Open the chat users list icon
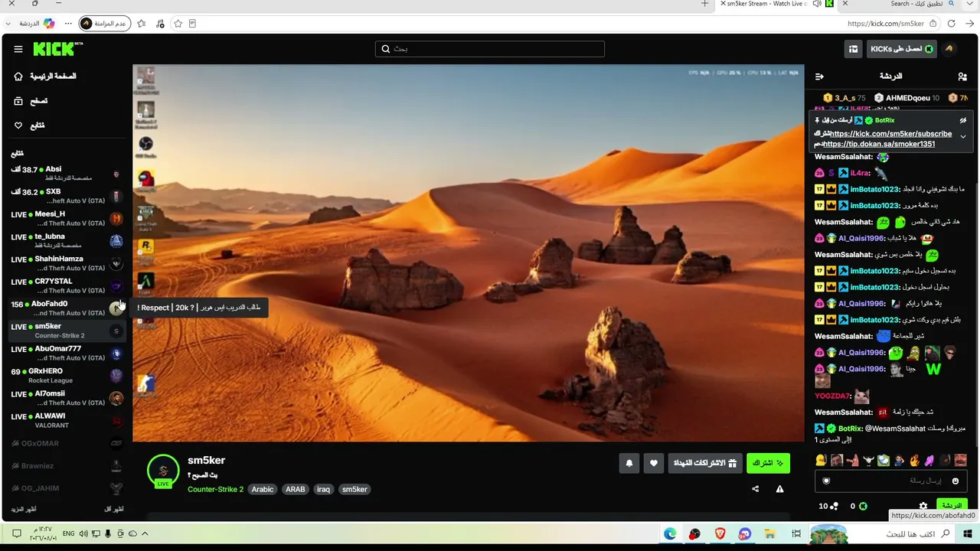This screenshot has height=551, width=980. click(962, 77)
